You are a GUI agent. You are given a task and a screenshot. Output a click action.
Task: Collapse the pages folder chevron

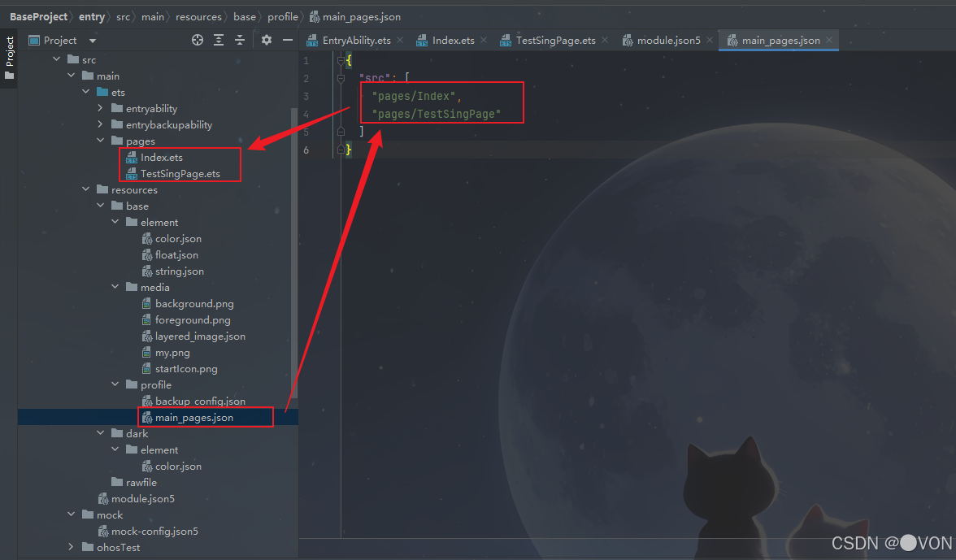[101, 141]
